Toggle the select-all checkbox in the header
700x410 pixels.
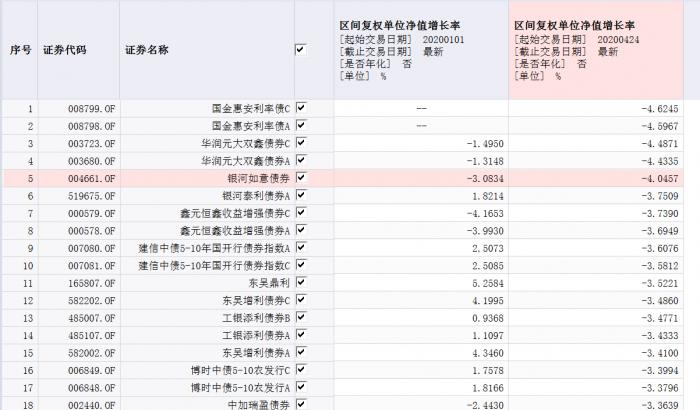[300, 49]
